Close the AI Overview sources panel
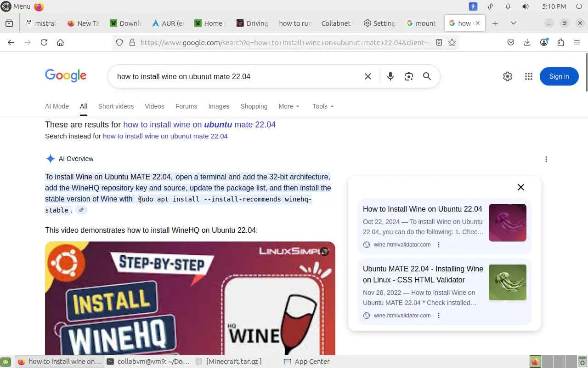588x368 pixels. pyautogui.click(x=521, y=187)
